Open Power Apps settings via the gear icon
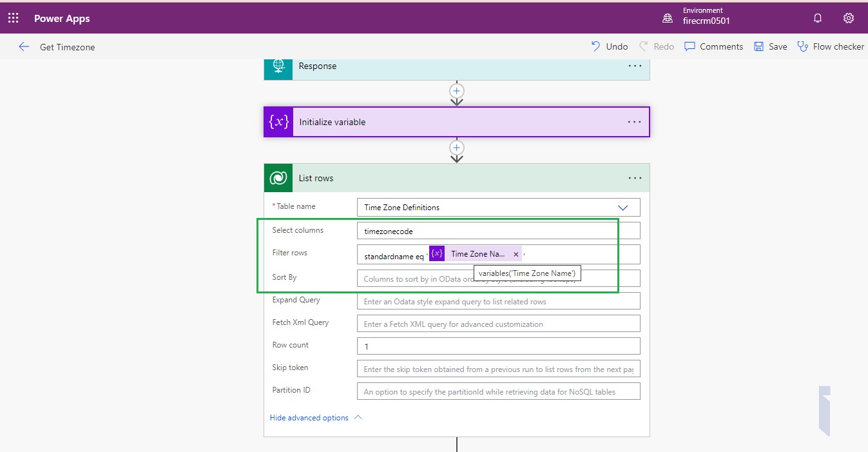This screenshot has width=868, height=452. (x=848, y=18)
